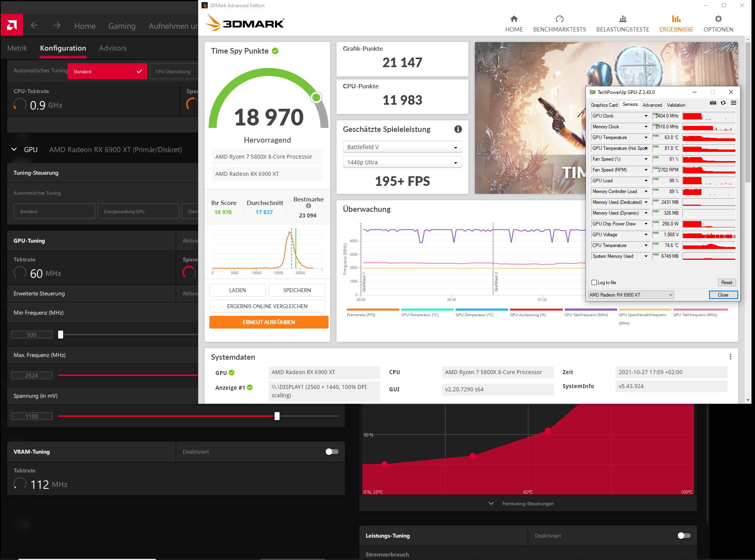This screenshot has height=560, width=755.
Task: Click the green check next to Anzeige #1
Action: (250, 387)
